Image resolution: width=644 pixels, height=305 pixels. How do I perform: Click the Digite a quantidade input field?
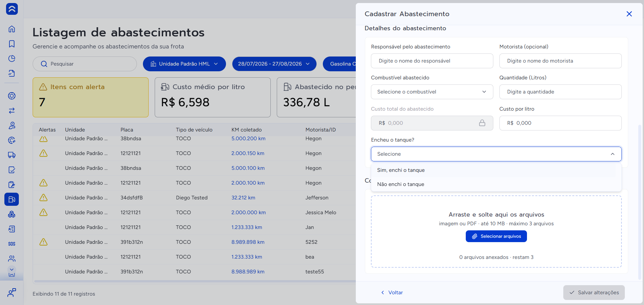tap(560, 92)
